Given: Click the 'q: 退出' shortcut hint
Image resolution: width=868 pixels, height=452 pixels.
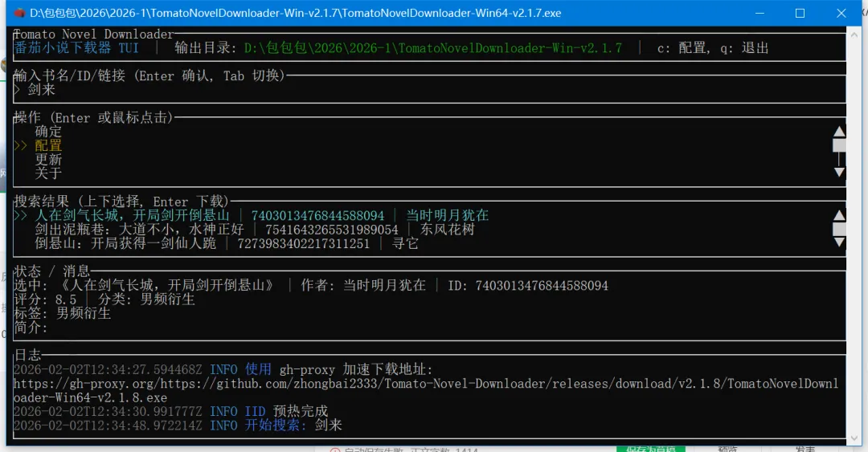Looking at the screenshot, I should coord(744,48).
